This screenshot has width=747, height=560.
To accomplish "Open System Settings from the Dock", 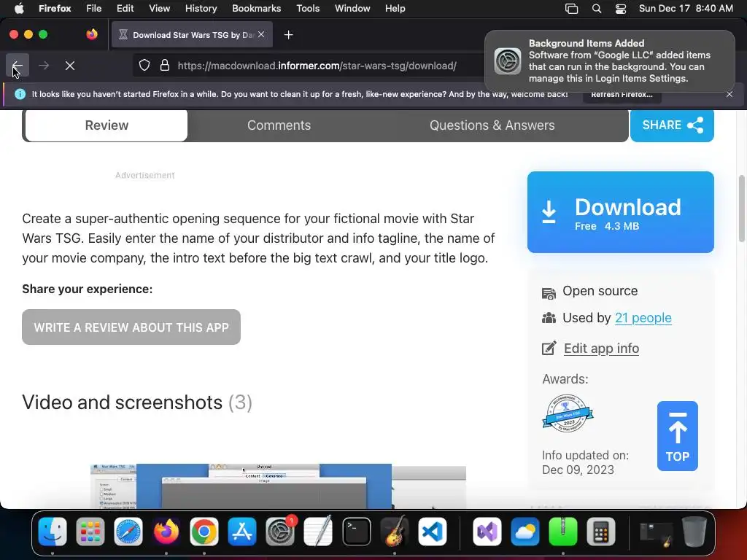I will [280, 532].
